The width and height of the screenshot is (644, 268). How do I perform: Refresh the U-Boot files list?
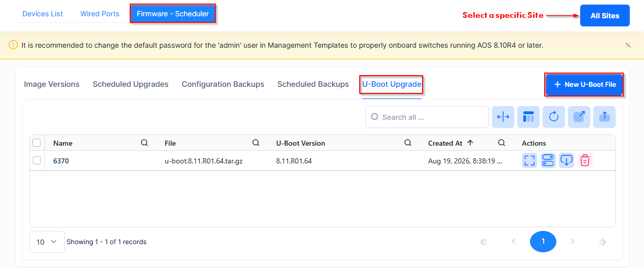(554, 117)
